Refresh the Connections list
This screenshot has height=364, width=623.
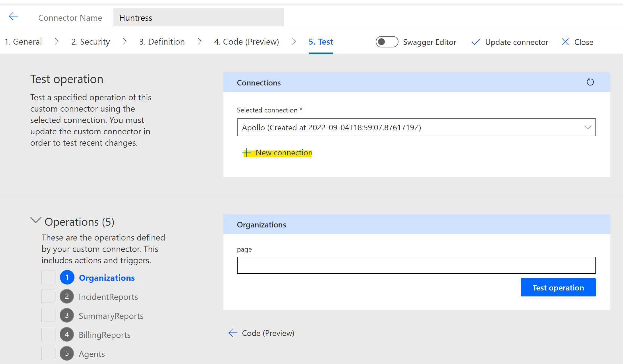click(590, 82)
